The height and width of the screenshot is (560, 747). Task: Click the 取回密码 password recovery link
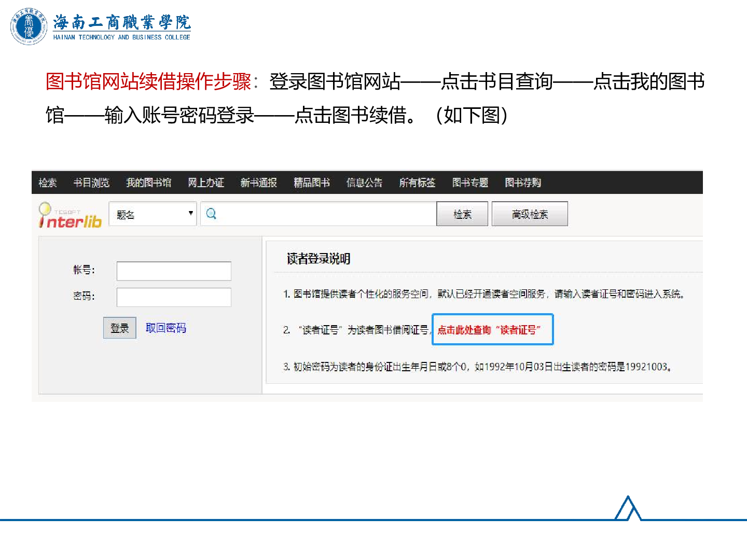(166, 328)
